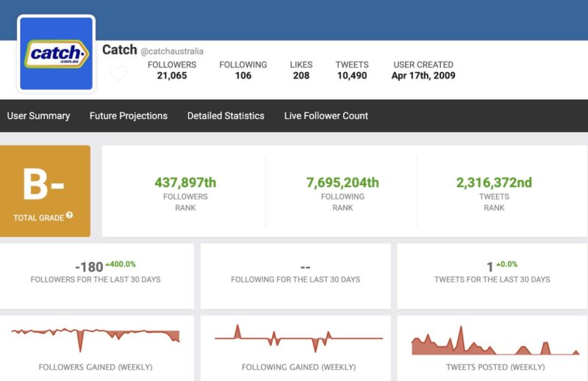This screenshot has width=588, height=381.
Task: Switch to Future Projections tab
Action: (129, 115)
